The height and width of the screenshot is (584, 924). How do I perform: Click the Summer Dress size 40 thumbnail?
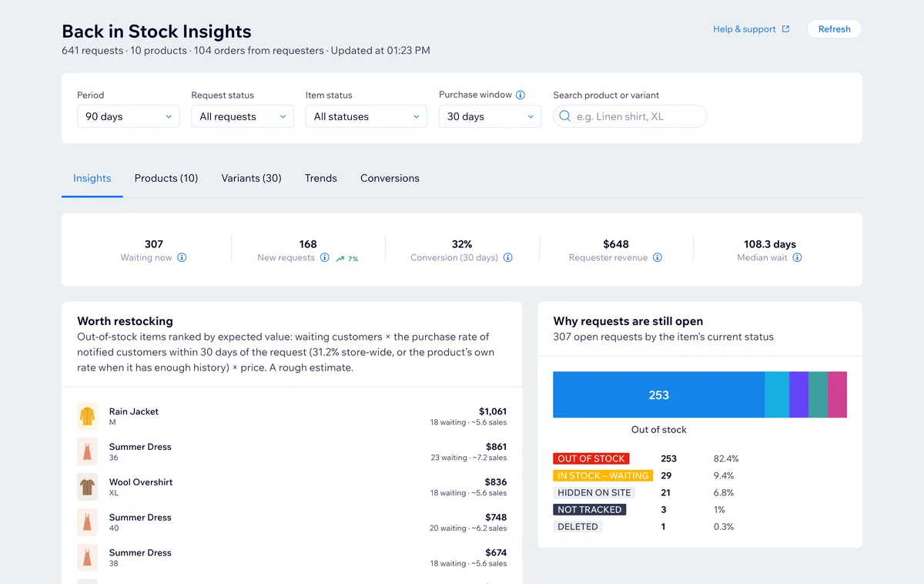88,522
